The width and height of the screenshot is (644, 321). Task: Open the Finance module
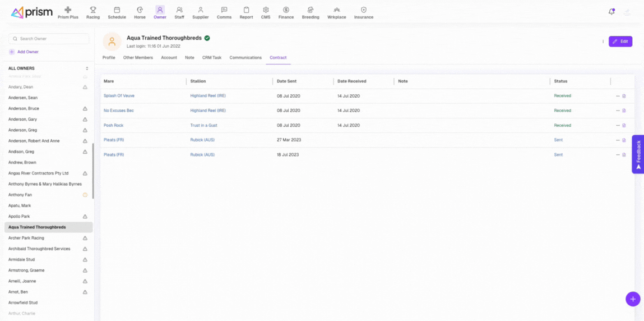[286, 12]
